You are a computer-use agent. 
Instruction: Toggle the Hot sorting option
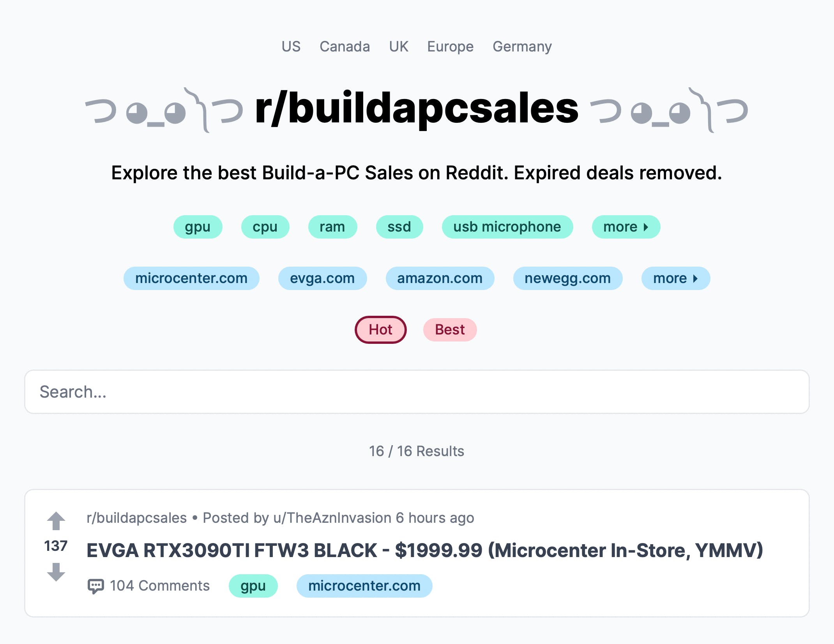point(380,329)
